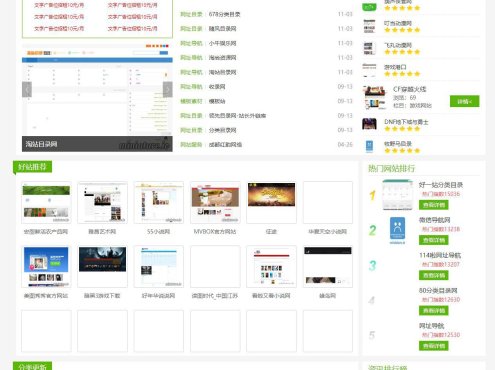495x370 pixels.
Task: Click the MVBOX官方网站 caption link
Action: tap(215, 231)
